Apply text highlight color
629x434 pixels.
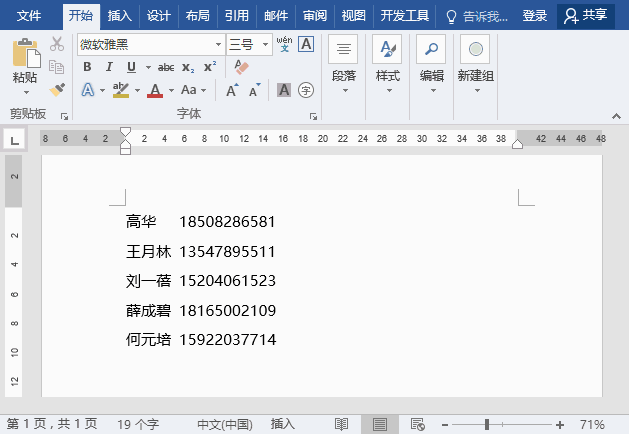coord(121,90)
